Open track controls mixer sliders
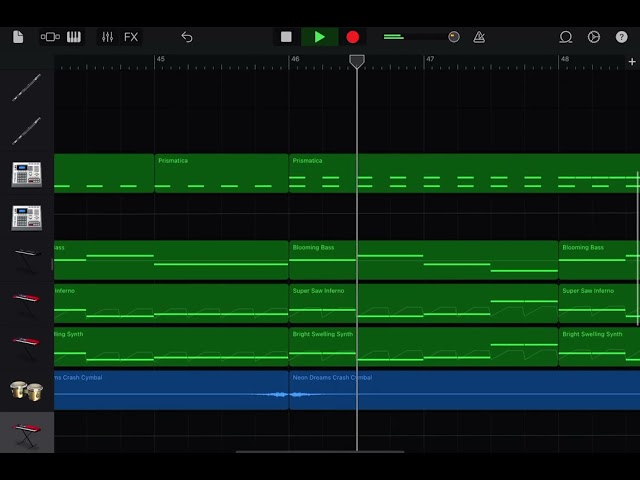The height and width of the screenshot is (480, 640). coord(107,37)
